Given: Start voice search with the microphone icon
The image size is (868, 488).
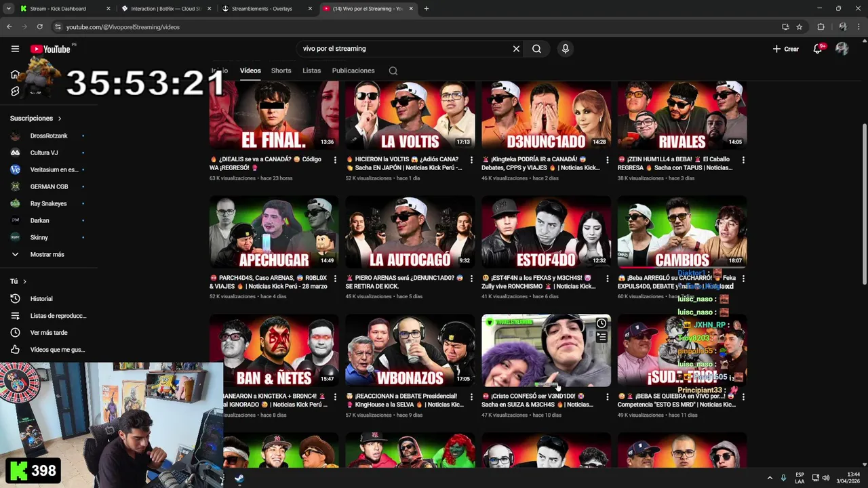Looking at the screenshot, I should (x=565, y=49).
